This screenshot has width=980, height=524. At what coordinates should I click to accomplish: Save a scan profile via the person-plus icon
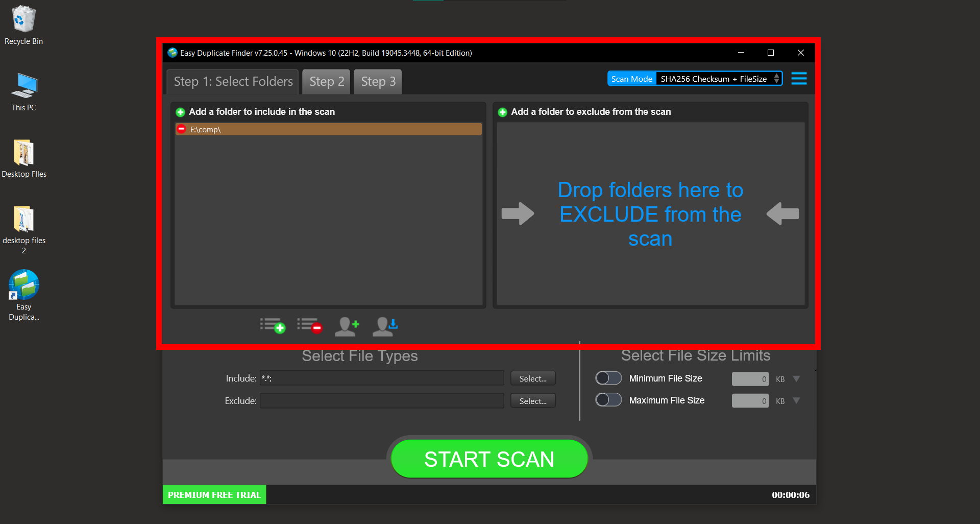347,326
